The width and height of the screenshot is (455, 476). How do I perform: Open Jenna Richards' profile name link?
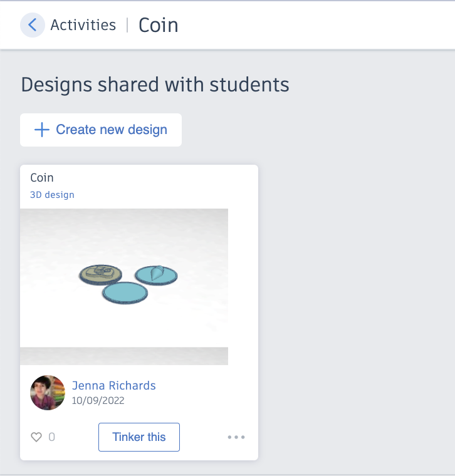(x=113, y=386)
